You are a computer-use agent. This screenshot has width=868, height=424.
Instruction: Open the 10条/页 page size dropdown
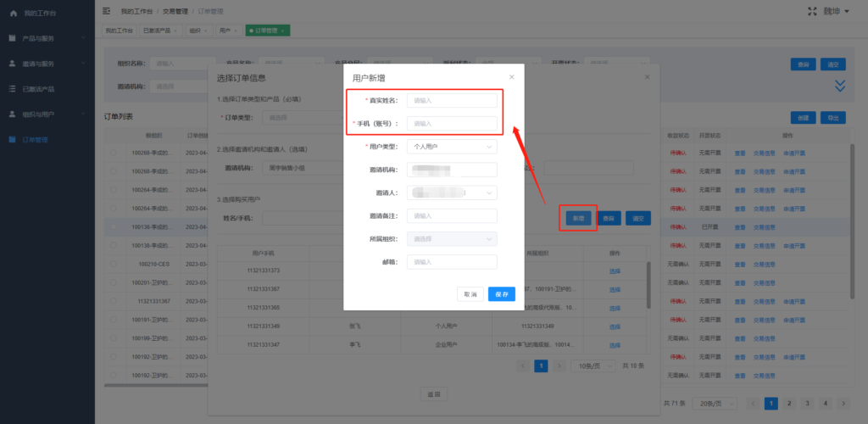[593, 365]
